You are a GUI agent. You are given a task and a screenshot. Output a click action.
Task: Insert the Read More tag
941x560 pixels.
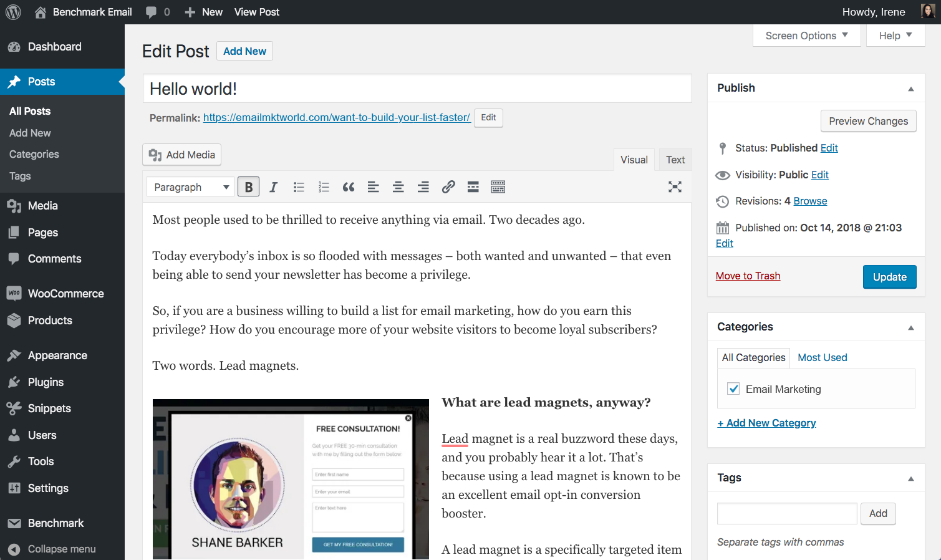pyautogui.click(x=473, y=186)
